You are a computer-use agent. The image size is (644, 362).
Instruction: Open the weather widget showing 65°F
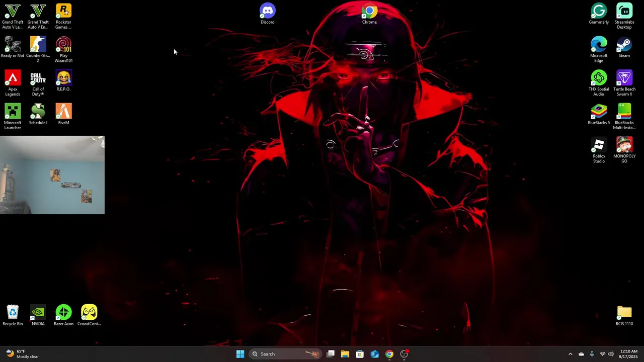click(22, 354)
